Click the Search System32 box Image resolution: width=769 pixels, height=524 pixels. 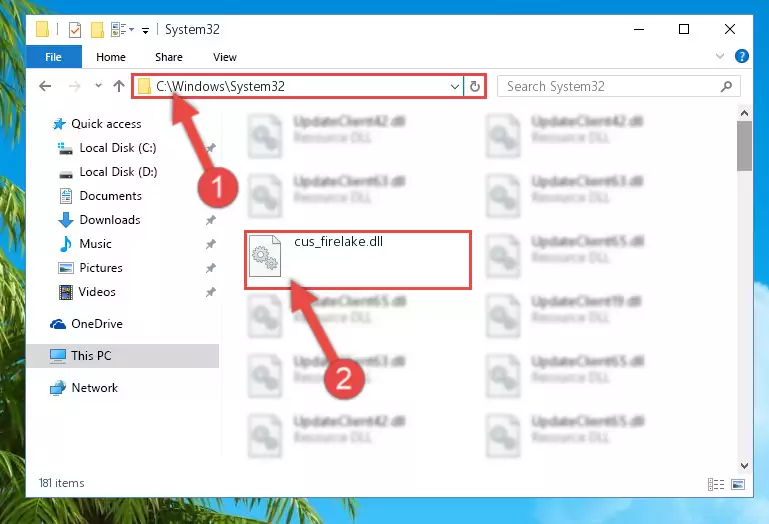click(x=618, y=86)
